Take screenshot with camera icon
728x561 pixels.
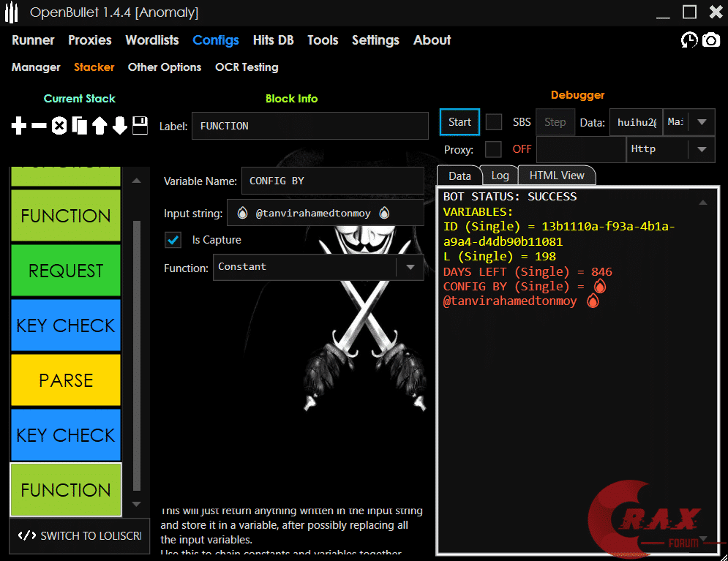[711, 40]
